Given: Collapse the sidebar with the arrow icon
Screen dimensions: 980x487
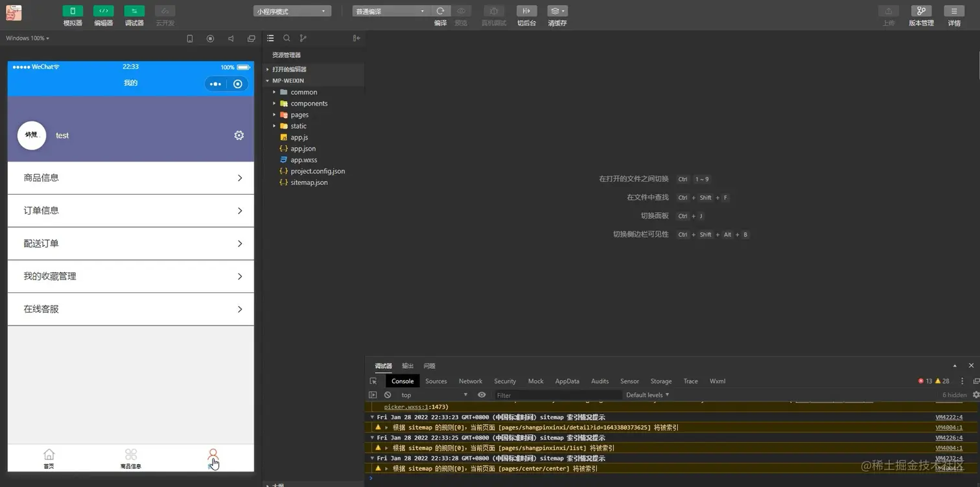Looking at the screenshot, I should point(356,38).
